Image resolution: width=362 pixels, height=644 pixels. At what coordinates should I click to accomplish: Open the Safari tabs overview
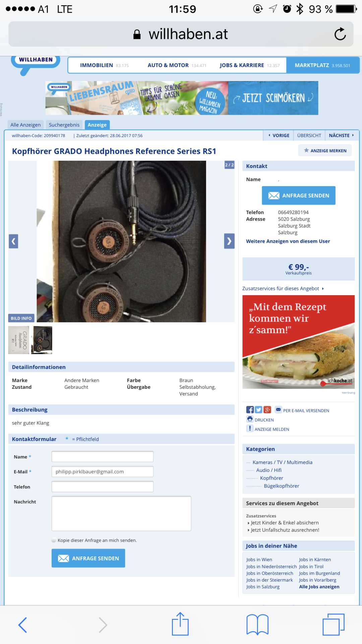333,624
